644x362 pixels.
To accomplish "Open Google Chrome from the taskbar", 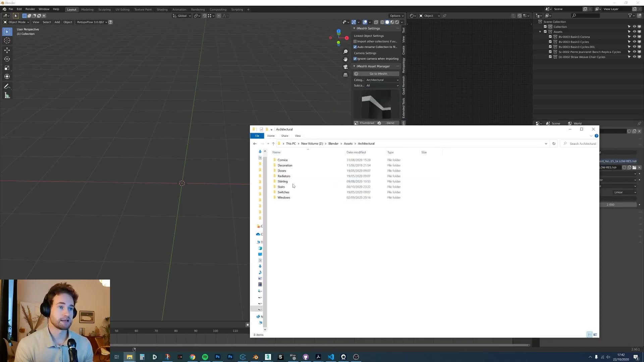I will (x=193, y=357).
